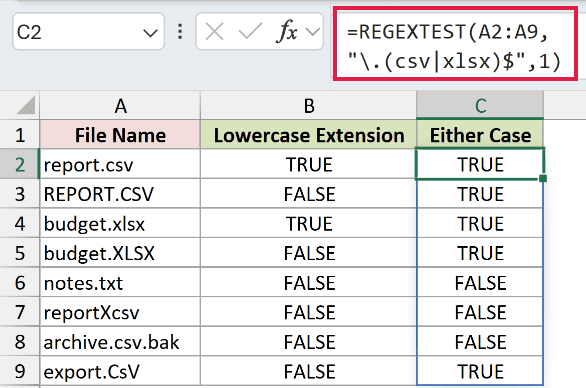Select the archive.csv.bak cell
The width and height of the screenshot is (586, 388).
[x=120, y=342]
